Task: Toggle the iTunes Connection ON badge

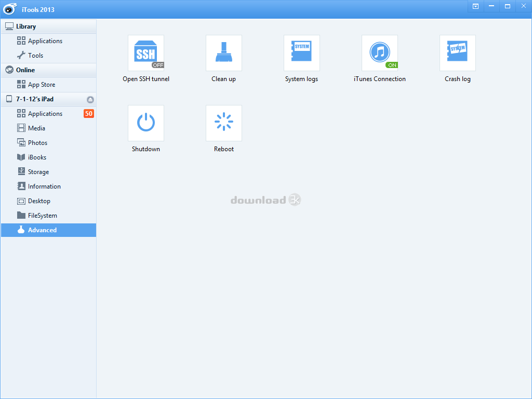Action: click(x=392, y=65)
